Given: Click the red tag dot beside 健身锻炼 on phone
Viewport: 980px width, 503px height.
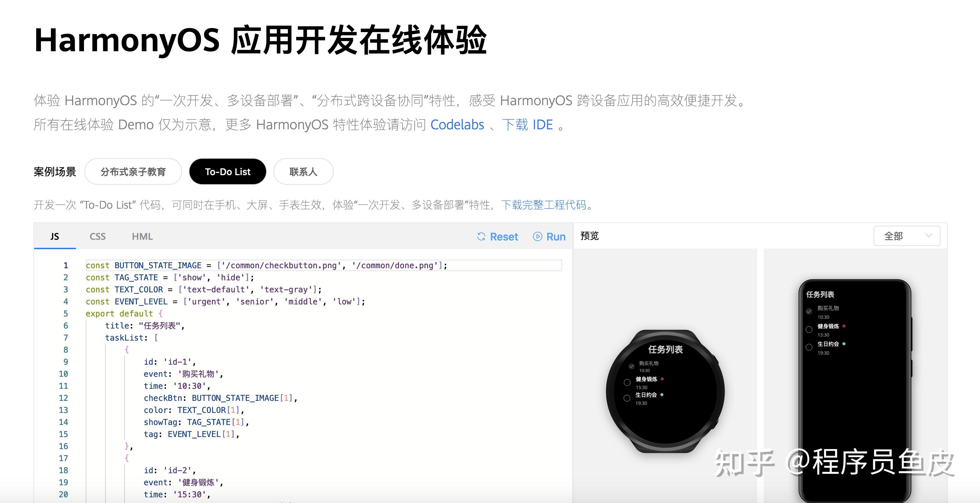Looking at the screenshot, I should (844, 326).
